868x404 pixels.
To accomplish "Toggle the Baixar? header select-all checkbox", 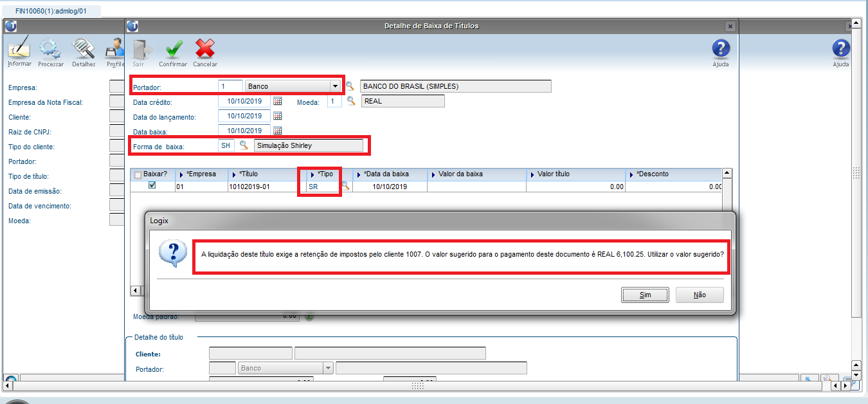I will 138,174.
